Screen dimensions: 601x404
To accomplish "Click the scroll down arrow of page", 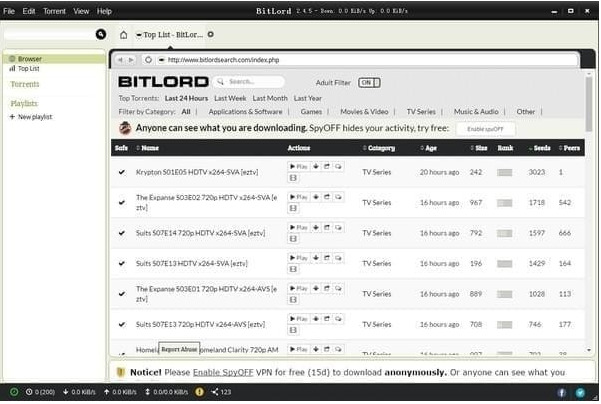I will (x=589, y=350).
